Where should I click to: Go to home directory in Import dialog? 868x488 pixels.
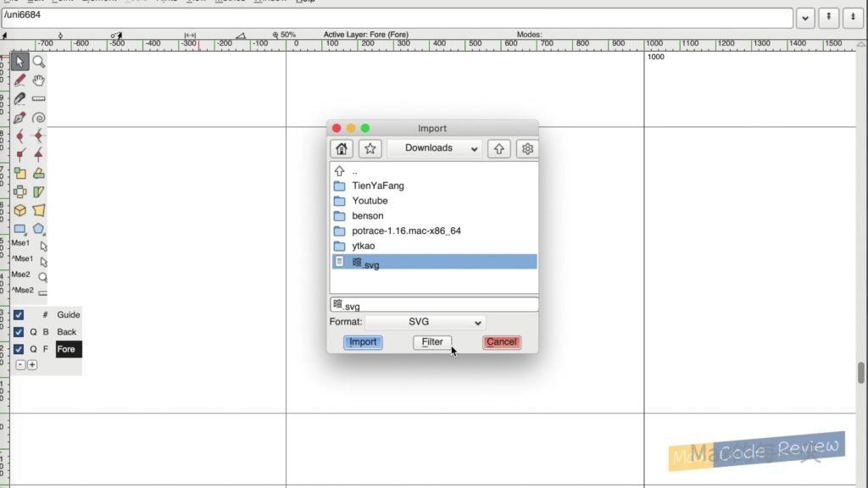coord(342,149)
